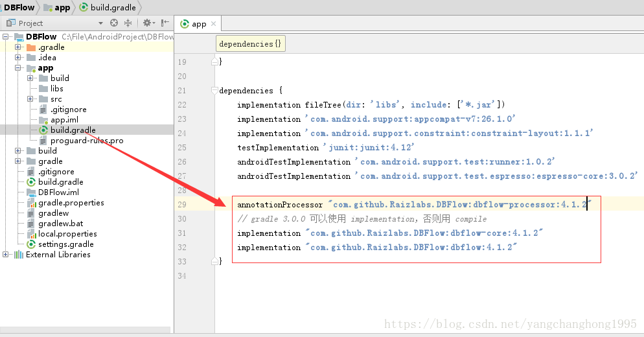Expand the .gradle folder
The width and height of the screenshot is (644, 337).
pos(17,47)
